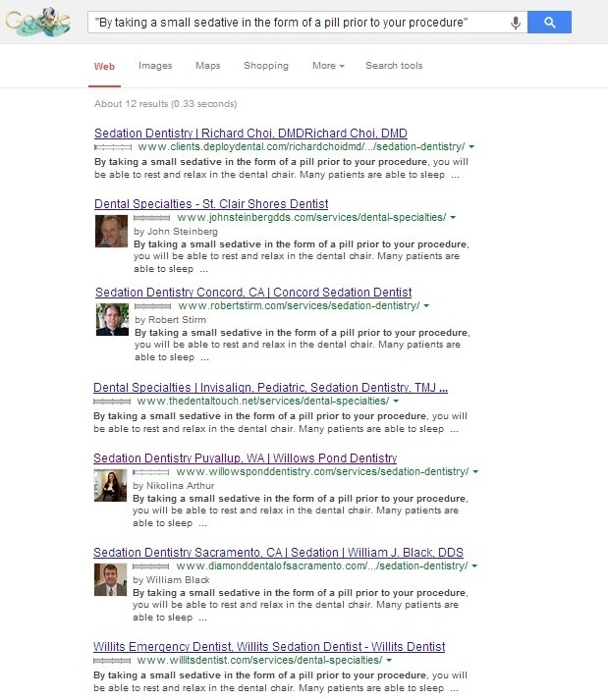The image size is (608, 700).
Task: Click the www.willowsponddentistry.com URL text
Action: 322,471
